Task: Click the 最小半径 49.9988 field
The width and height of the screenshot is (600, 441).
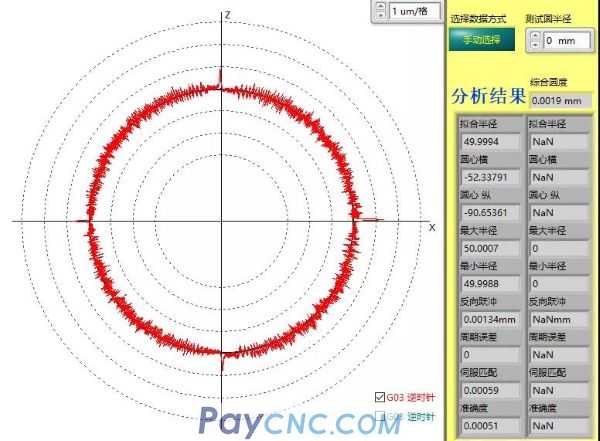Action: [484, 282]
